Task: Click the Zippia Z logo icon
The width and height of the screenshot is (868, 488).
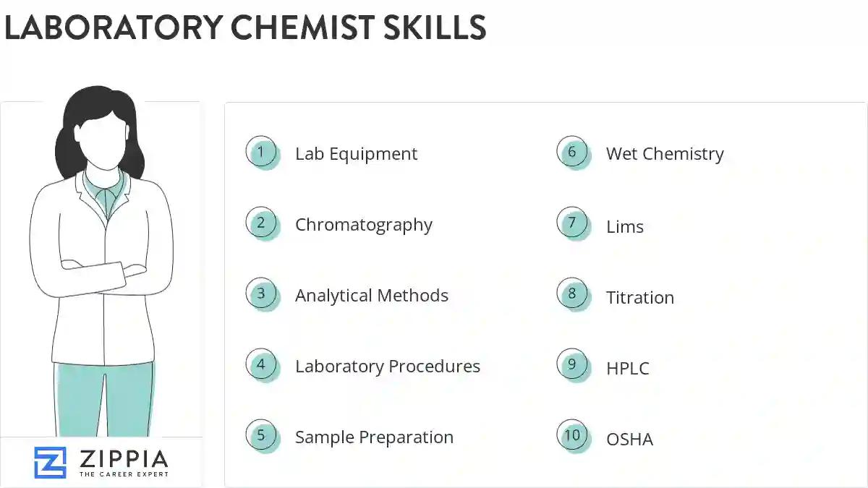Action: [50, 463]
